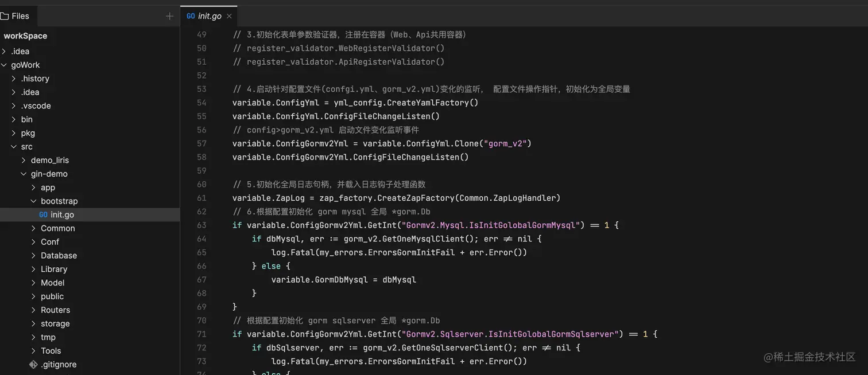Expand the tmp folder chevron
The width and height of the screenshot is (868, 375).
pyautogui.click(x=33, y=338)
